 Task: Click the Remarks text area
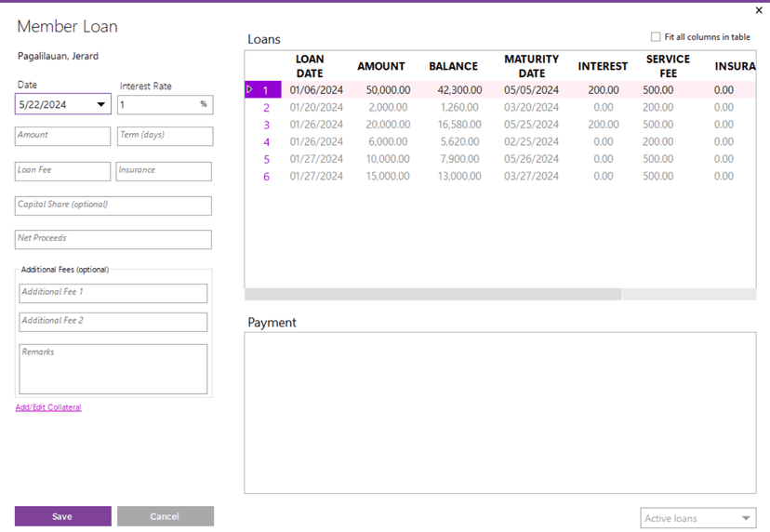point(113,369)
